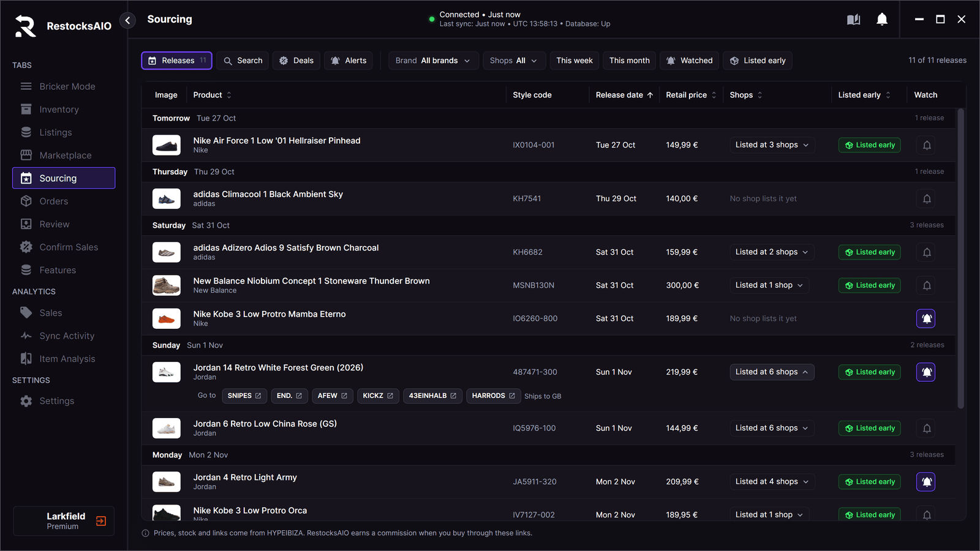
Task: Switch to the Search tab
Action: [243, 61]
